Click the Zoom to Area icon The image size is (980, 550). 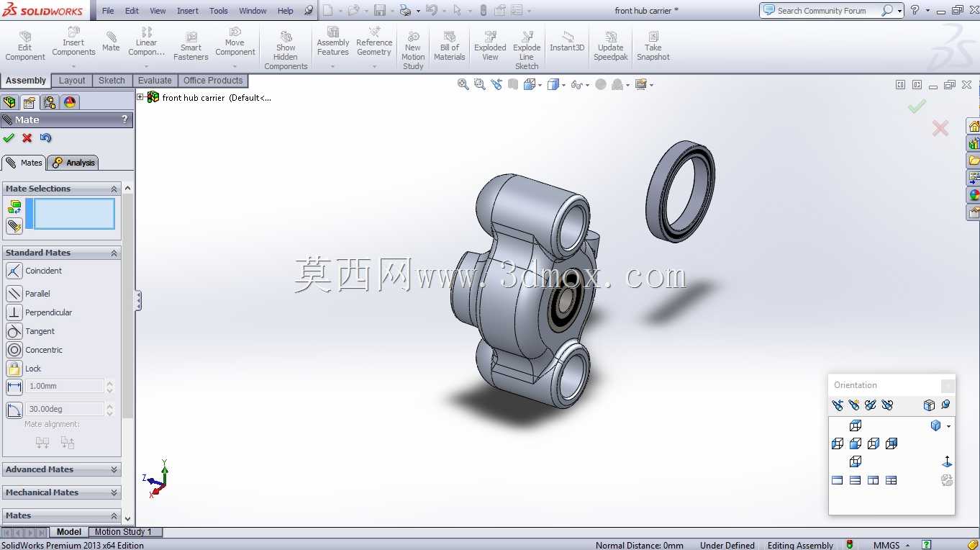[480, 84]
